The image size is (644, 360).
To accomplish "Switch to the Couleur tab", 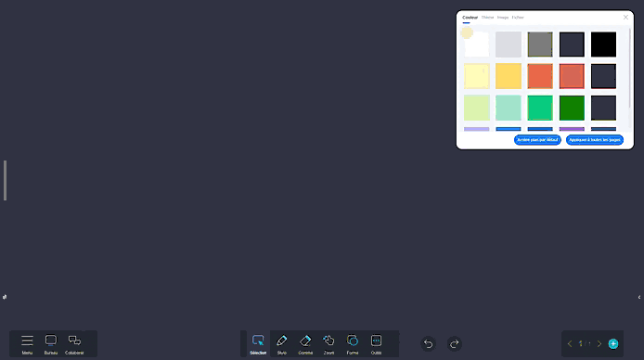I will click(470, 18).
